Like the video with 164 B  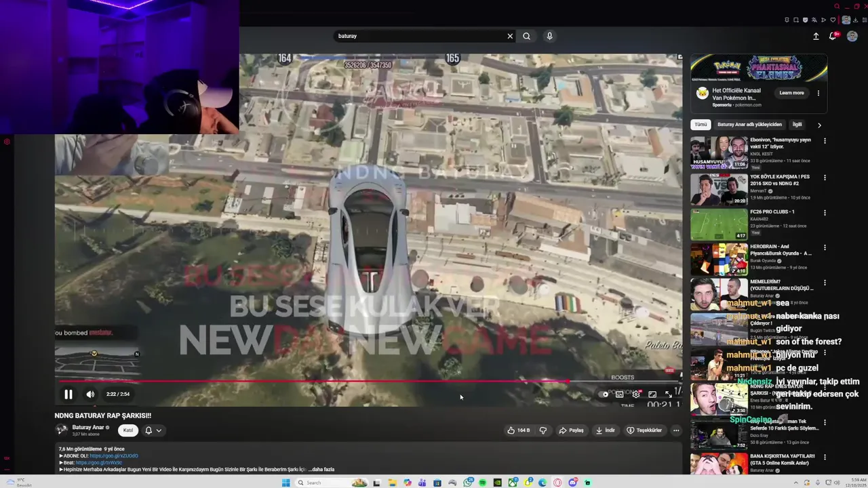pyautogui.click(x=519, y=430)
